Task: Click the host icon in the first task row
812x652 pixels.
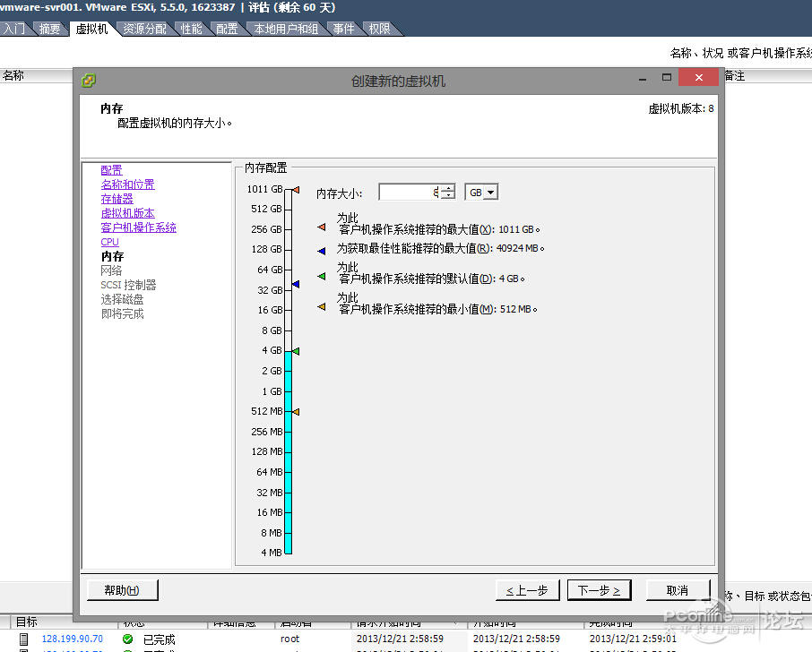Action: pos(23,639)
